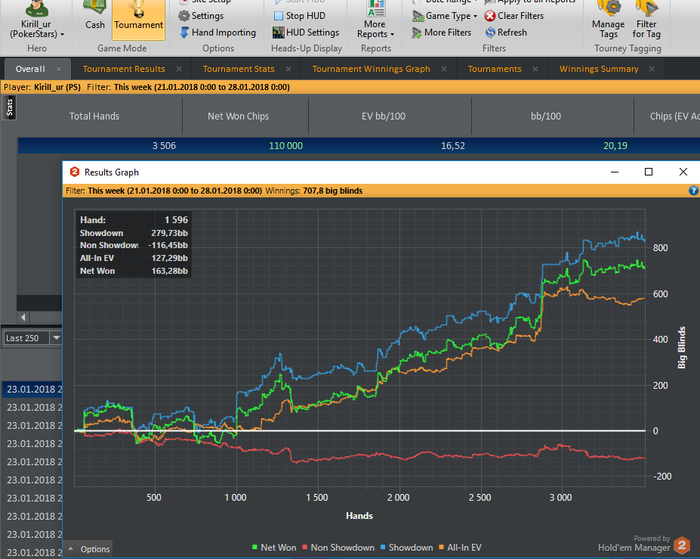Sort by the Net Won Chips column
This screenshot has width=700, height=559.
[238, 116]
